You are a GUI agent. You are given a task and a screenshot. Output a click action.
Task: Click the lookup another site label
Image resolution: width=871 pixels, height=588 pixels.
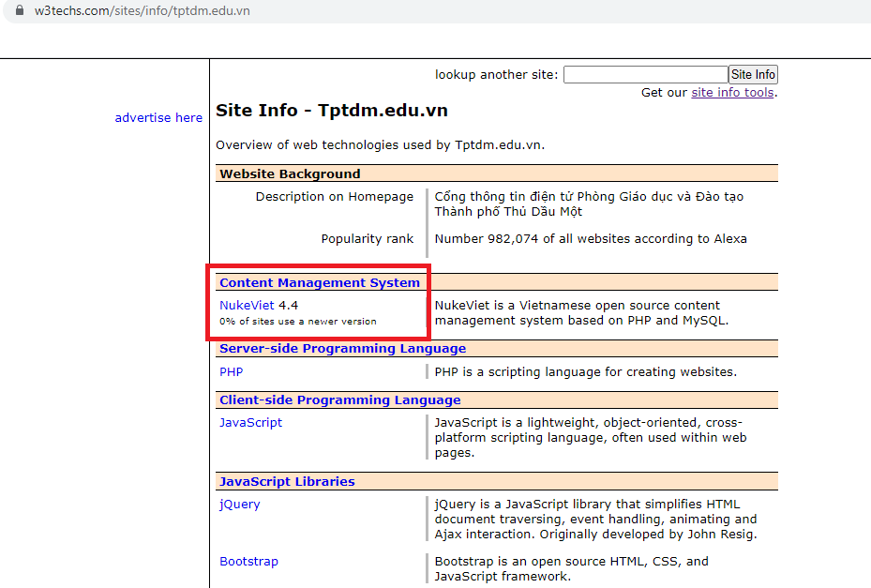(497, 74)
